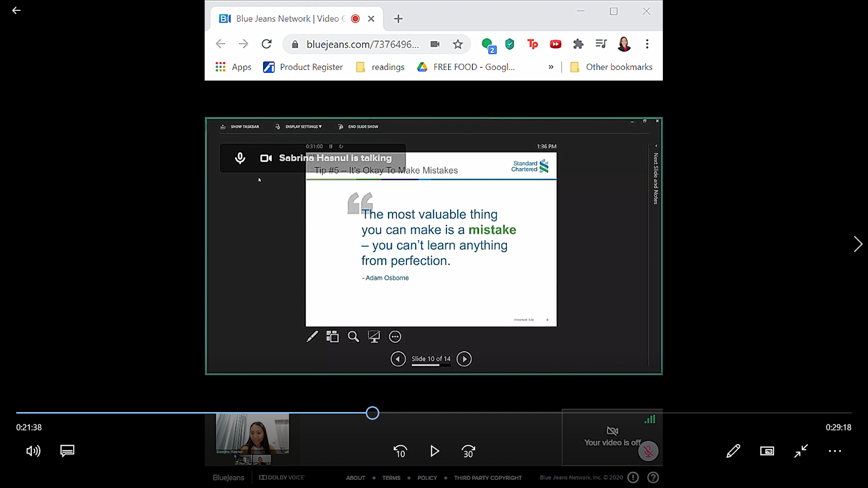Toggle the camera in the talking overlay
The height and width of the screenshot is (488, 868).
[x=266, y=158]
